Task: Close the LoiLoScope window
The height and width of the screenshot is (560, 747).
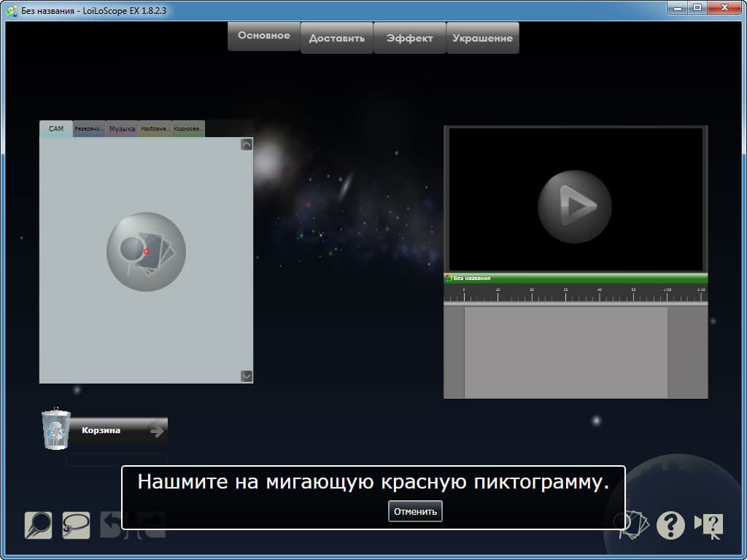Action: 724,8
